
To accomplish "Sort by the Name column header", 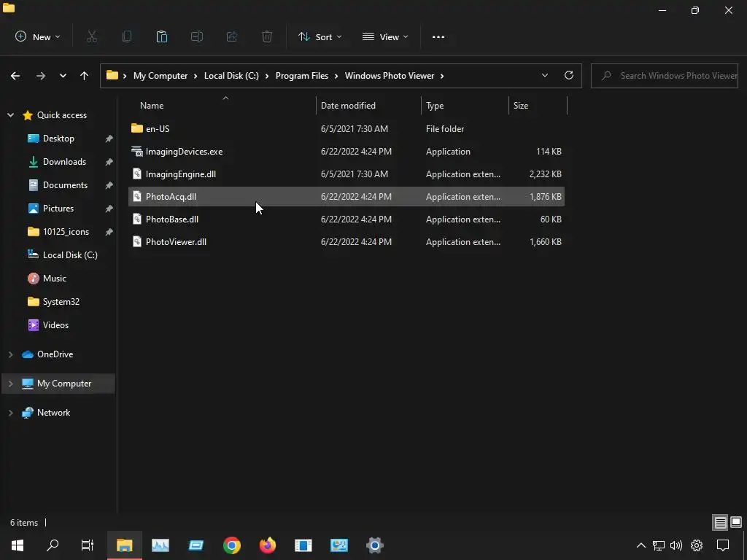I will coord(222,105).
